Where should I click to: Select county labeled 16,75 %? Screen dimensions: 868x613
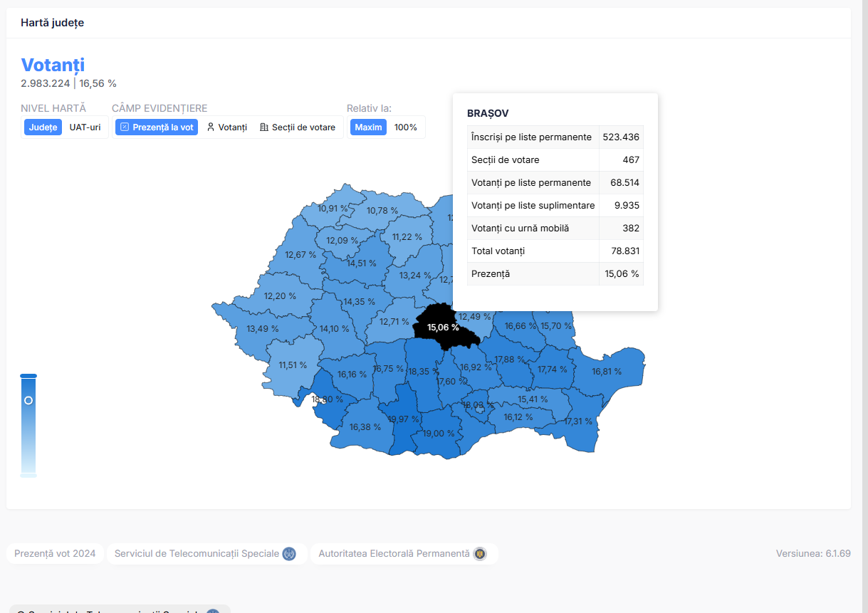388,368
